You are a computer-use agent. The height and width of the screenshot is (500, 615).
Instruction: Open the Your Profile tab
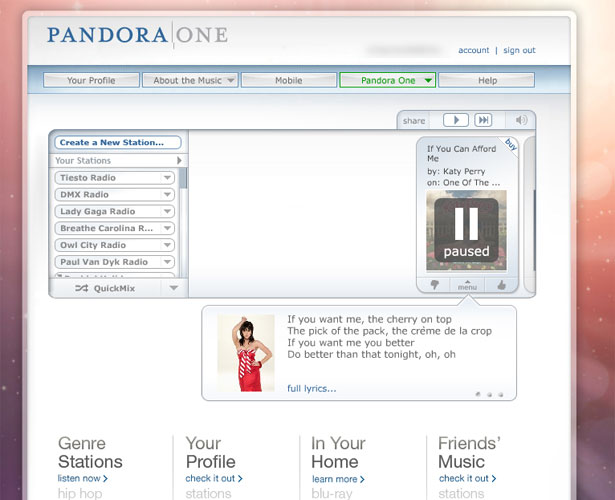pyautogui.click(x=91, y=80)
